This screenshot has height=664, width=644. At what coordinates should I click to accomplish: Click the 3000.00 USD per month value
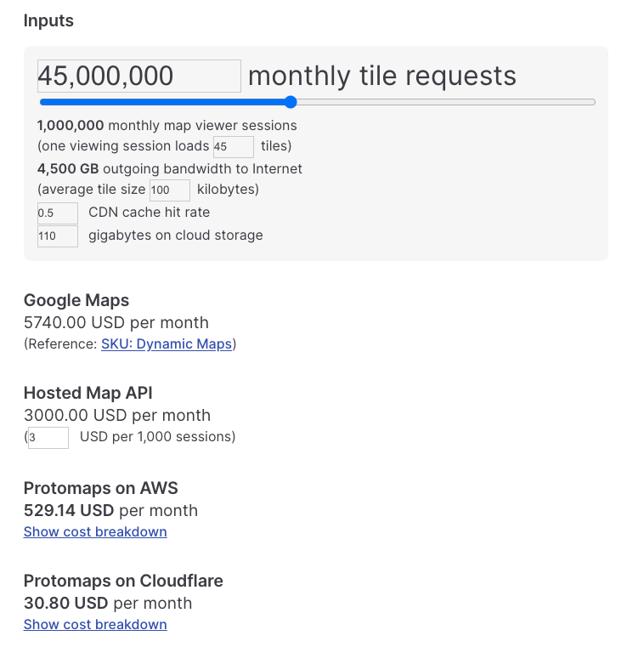coord(117,416)
